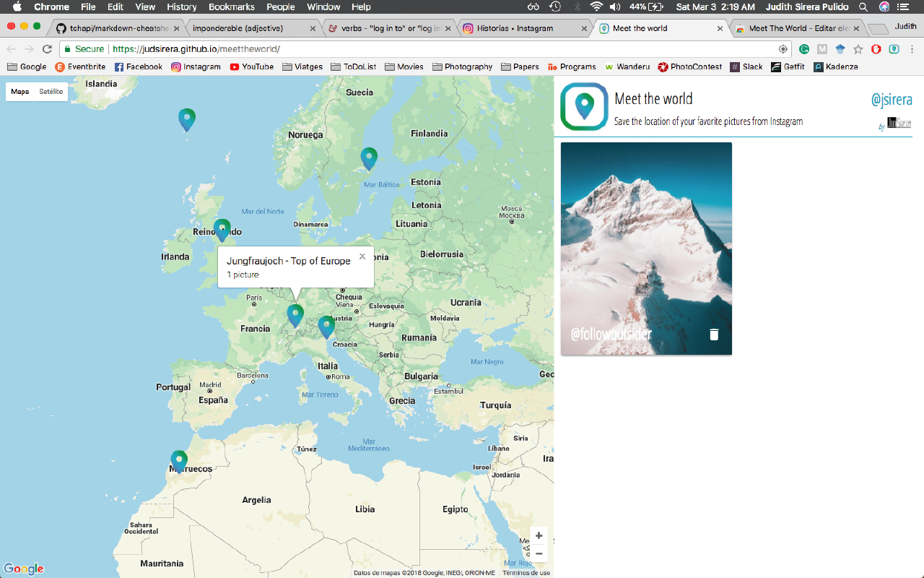
Task: Expand the Photography bookmark folder
Action: tap(463, 66)
